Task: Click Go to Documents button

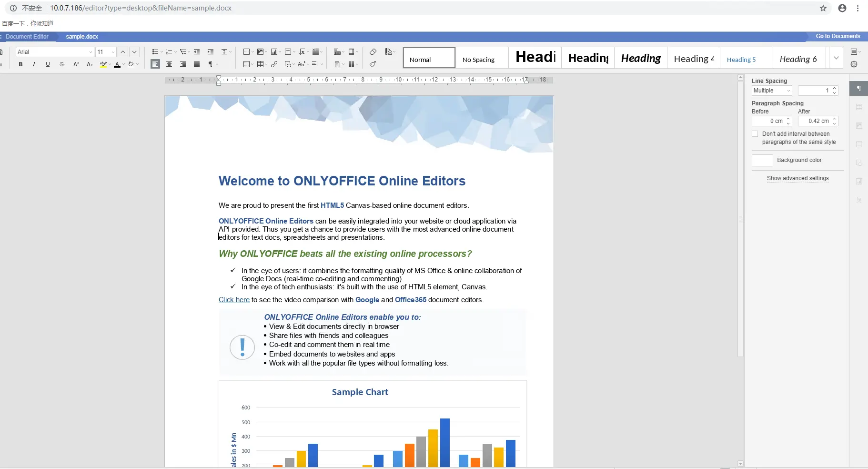Action: (x=838, y=36)
